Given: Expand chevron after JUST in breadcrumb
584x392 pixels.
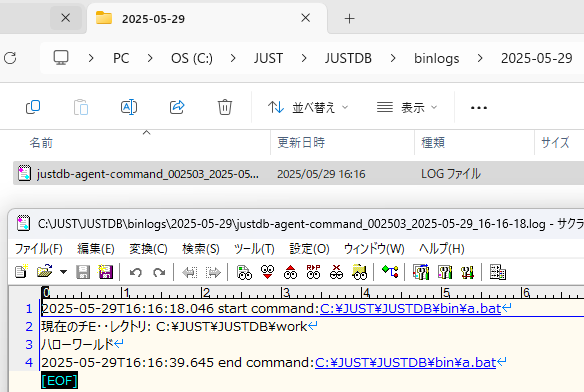Looking at the screenshot, I should [304, 58].
